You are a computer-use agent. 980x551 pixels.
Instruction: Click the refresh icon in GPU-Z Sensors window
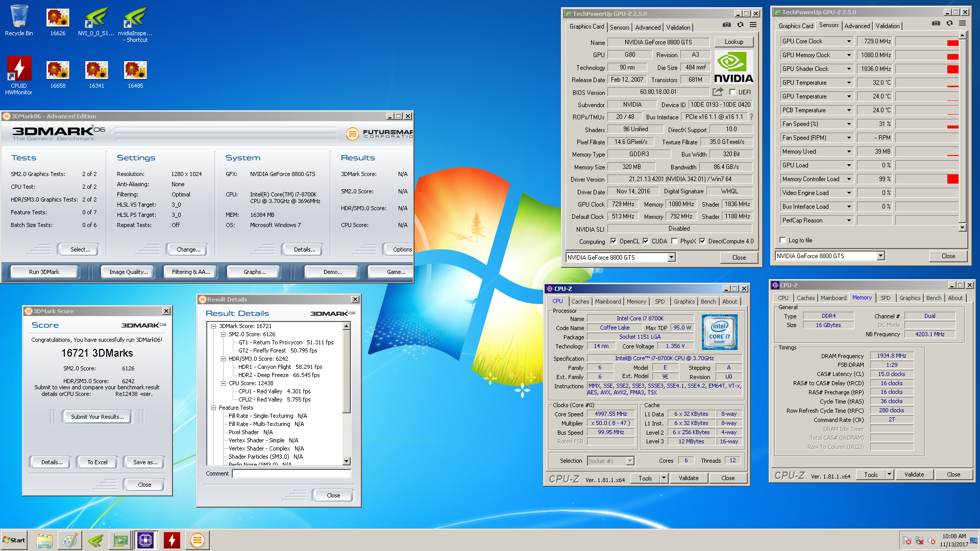tap(949, 23)
